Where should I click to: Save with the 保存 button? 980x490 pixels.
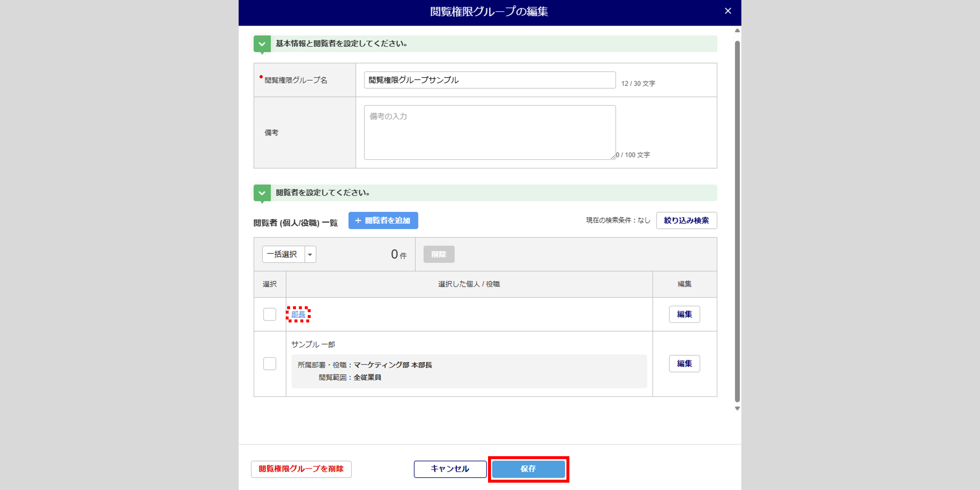(x=528, y=469)
